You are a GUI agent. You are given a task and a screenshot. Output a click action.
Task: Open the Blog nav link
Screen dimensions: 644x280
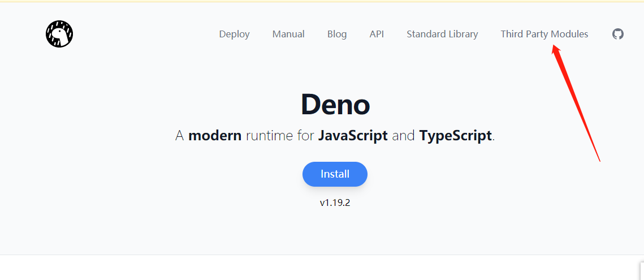click(x=337, y=34)
